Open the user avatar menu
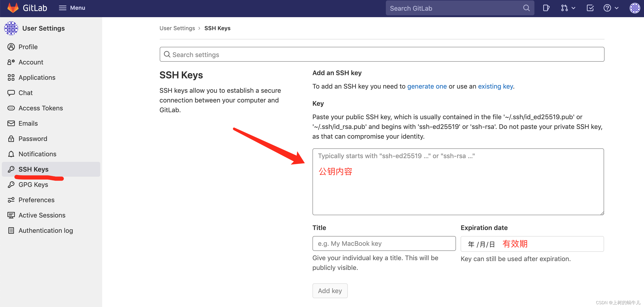This screenshot has height=307, width=644. click(x=635, y=8)
